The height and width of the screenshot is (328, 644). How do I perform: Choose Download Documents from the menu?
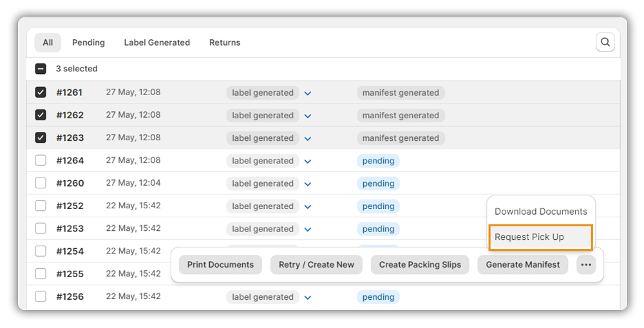coord(541,212)
